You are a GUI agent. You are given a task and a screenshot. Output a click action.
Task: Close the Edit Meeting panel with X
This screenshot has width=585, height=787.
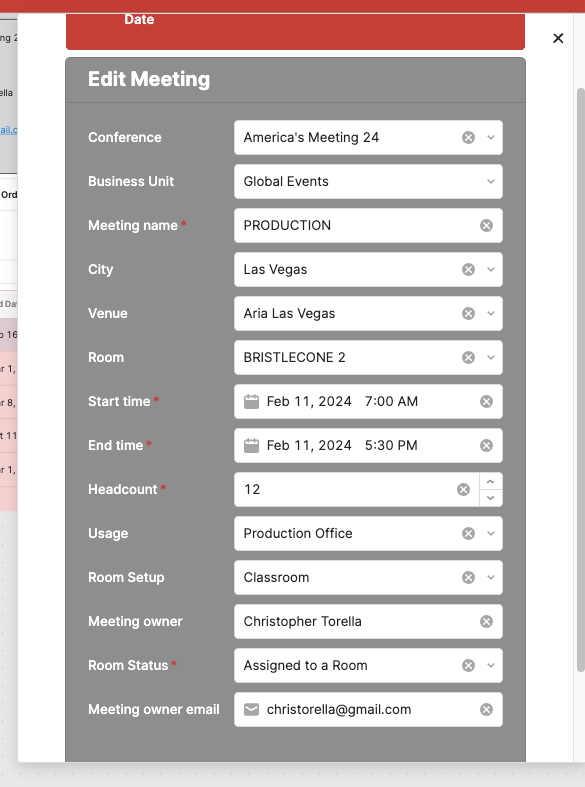point(558,38)
